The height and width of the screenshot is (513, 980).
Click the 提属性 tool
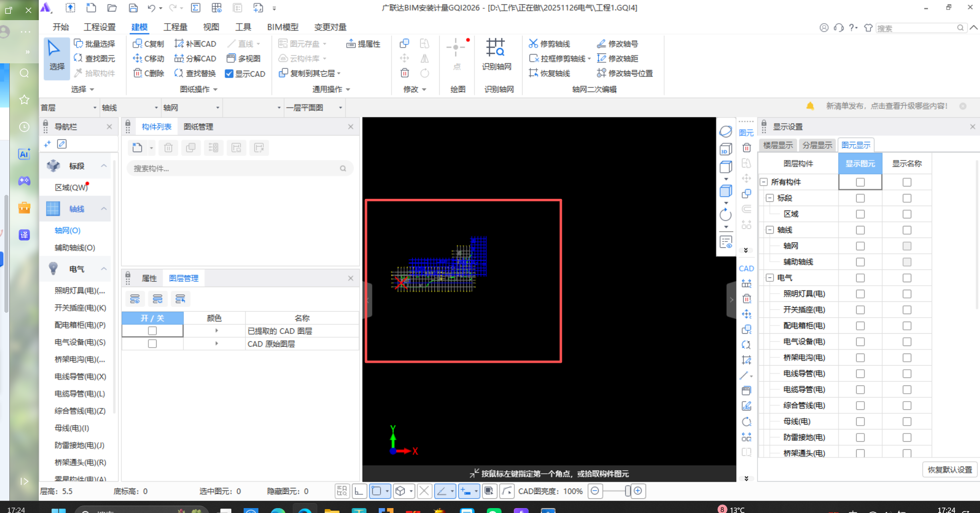click(364, 44)
